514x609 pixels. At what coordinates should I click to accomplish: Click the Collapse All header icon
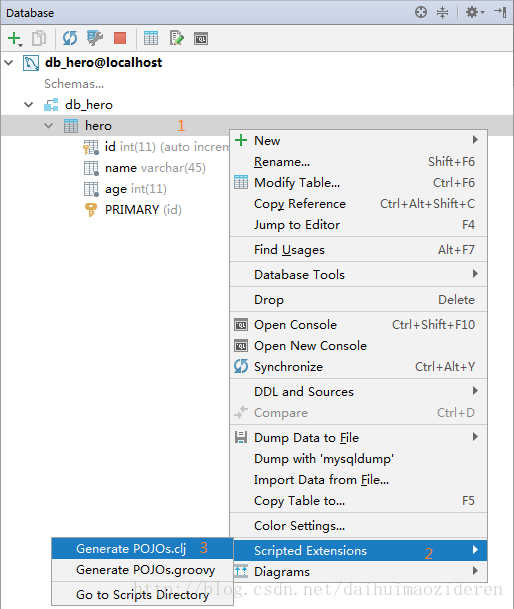pyautogui.click(x=443, y=12)
